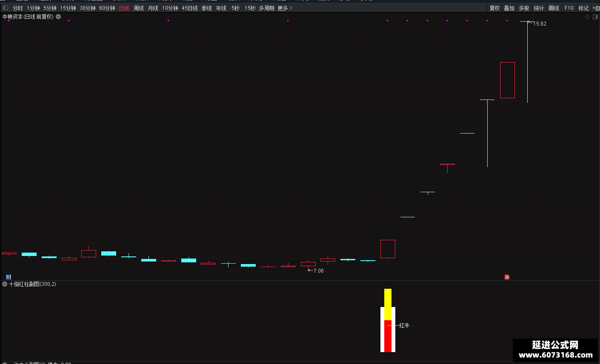Image resolution: width=600 pixels, height=364 pixels.
Task: Click the 复权 button
Action: pyautogui.click(x=494, y=8)
